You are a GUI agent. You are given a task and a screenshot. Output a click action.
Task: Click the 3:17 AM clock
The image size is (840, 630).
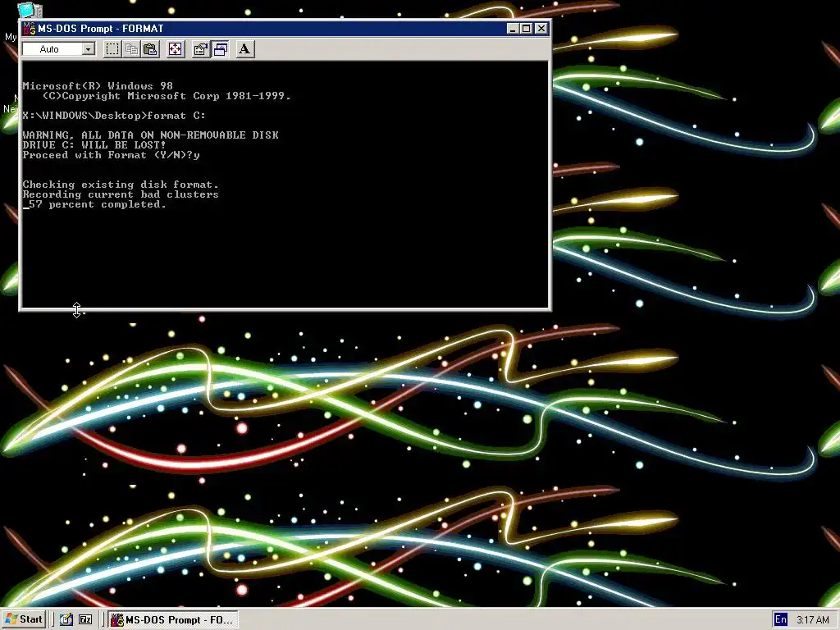[x=813, y=620]
